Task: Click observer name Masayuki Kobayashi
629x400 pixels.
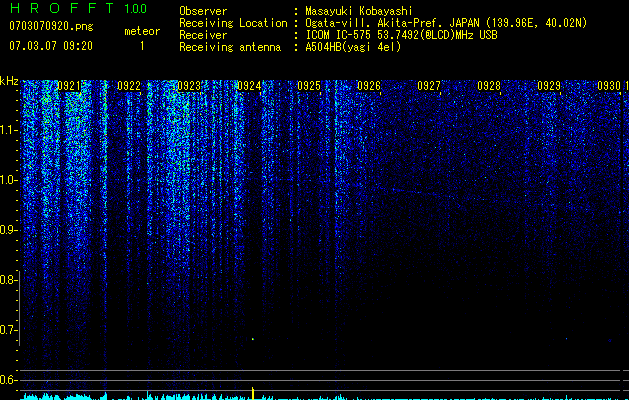Action: pyautogui.click(x=359, y=11)
